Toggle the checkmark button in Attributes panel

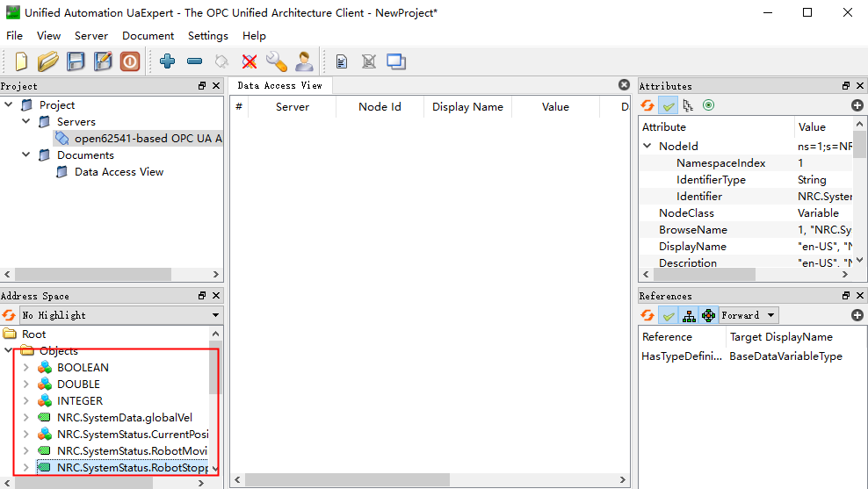pyautogui.click(x=669, y=105)
